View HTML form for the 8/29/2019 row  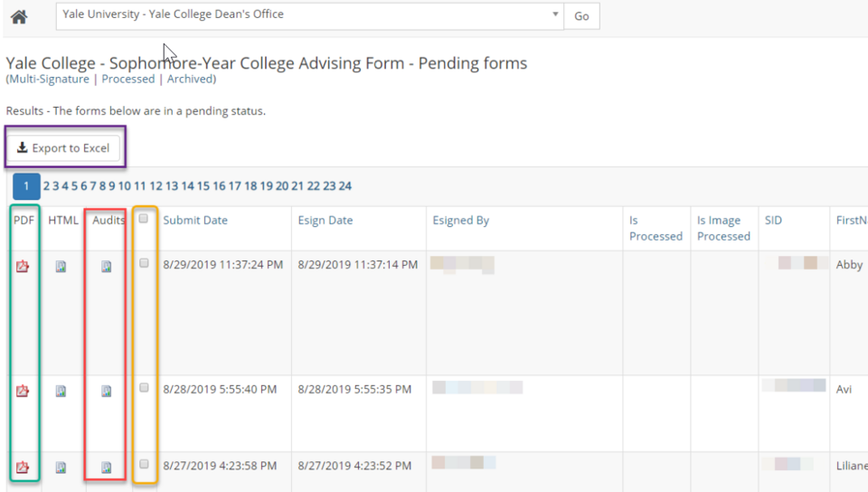pos(61,266)
